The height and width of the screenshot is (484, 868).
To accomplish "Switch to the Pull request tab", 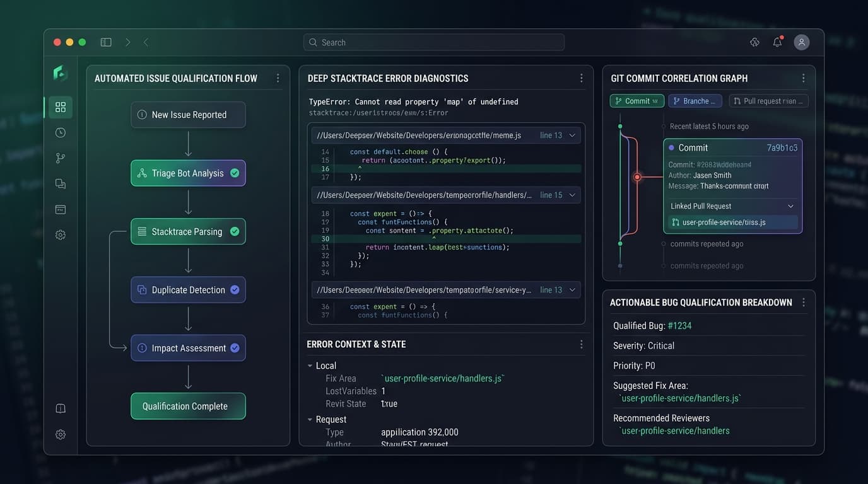I will point(768,101).
